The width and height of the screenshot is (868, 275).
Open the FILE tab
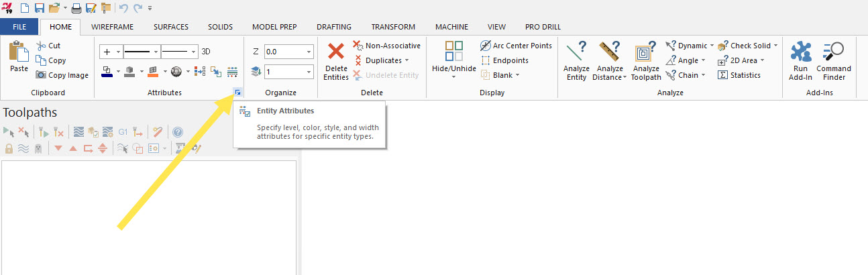pos(19,27)
